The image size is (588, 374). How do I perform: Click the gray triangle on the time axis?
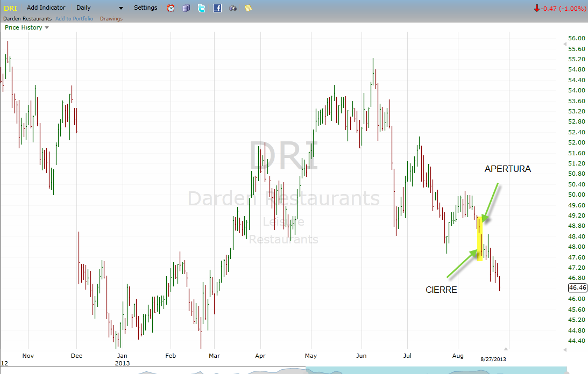(x=505, y=348)
